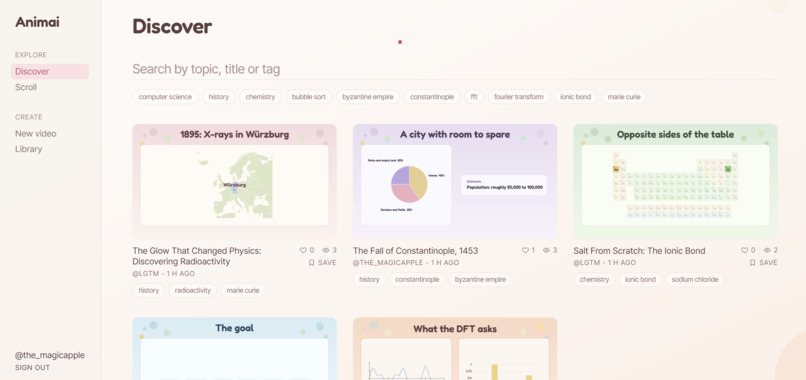
Task: Like The Glow That Changed Physics video
Action: [x=303, y=250]
